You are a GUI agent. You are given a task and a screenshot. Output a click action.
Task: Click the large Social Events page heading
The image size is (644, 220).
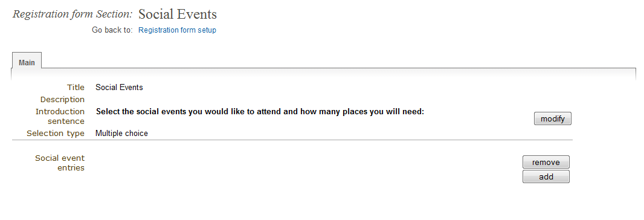click(178, 14)
